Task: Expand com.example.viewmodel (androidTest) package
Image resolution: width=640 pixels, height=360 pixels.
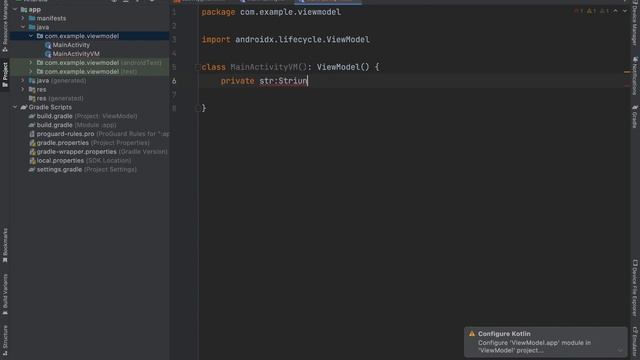Action: pos(31,63)
